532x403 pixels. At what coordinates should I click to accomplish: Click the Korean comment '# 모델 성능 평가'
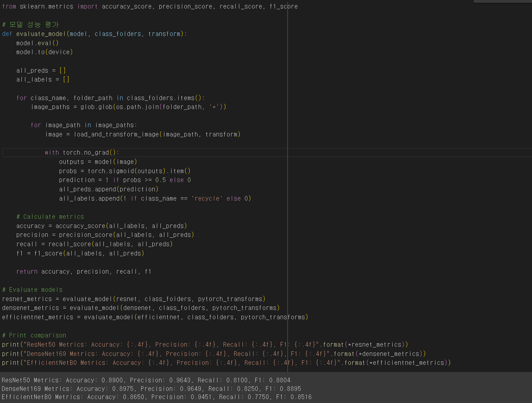pos(30,25)
